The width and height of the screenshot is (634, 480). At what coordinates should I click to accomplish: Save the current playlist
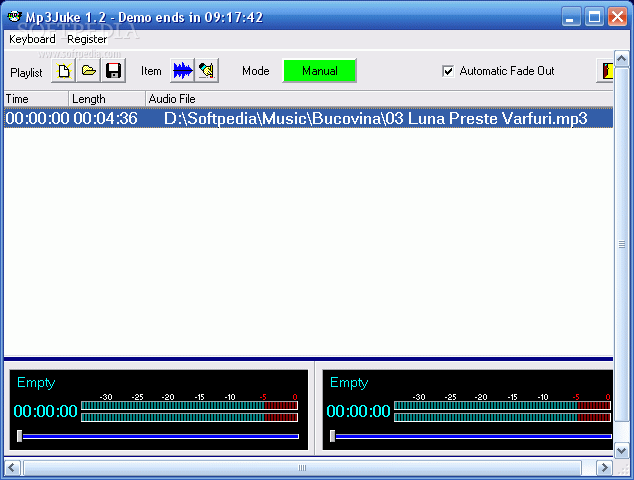(114, 71)
